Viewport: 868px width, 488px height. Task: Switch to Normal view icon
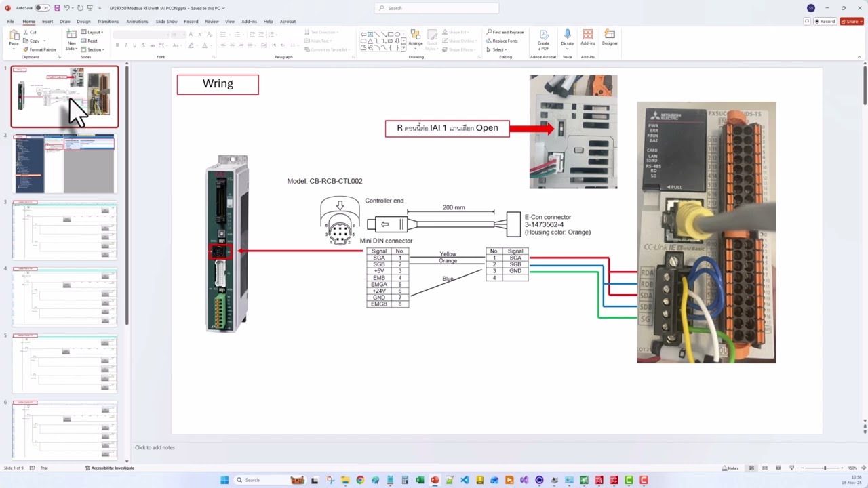point(751,468)
